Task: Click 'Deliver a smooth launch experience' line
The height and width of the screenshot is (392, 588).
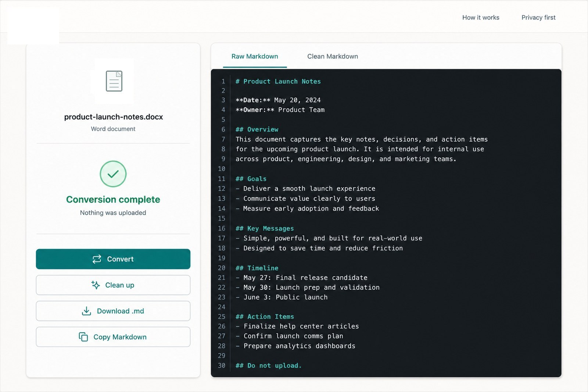Action: tap(305, 189)
